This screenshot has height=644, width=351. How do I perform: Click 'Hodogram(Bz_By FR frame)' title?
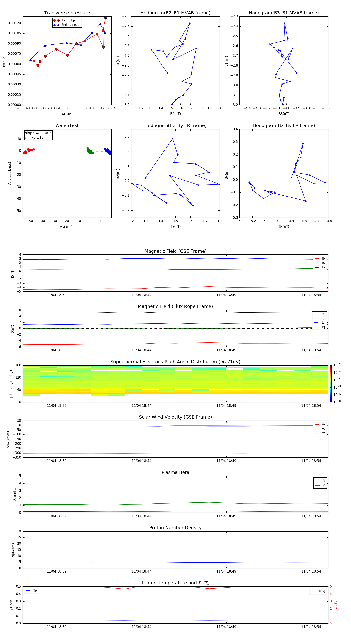point(175,125)
